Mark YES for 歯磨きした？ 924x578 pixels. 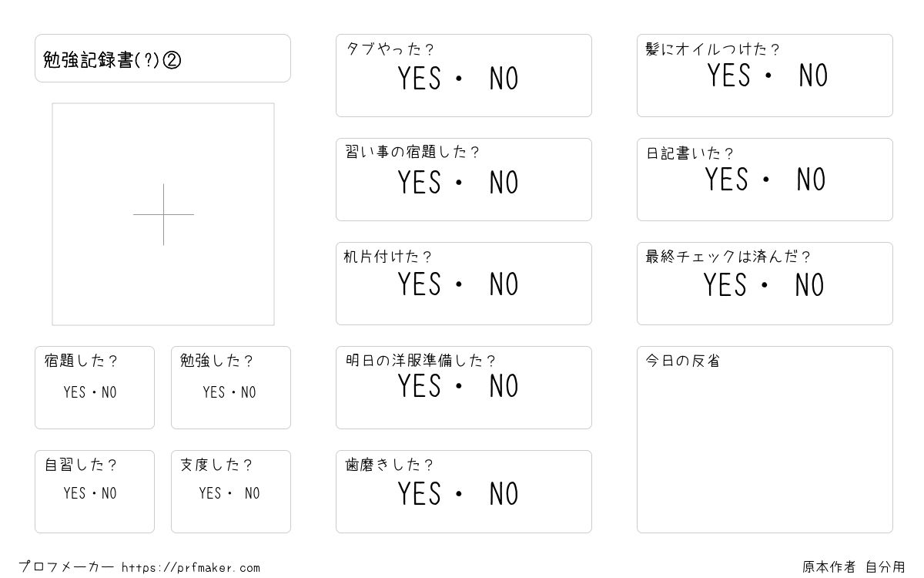click(x=420, y=493)
